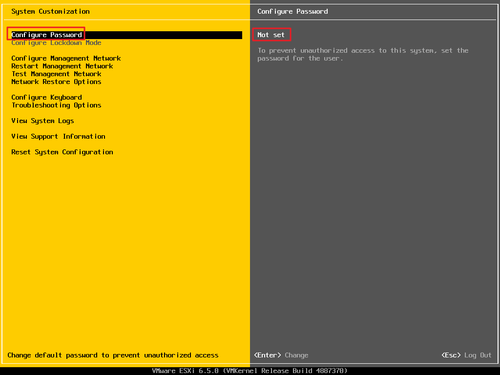Select Test Management Network
Viewport: 500px width, 375px height.
[56, 74]
